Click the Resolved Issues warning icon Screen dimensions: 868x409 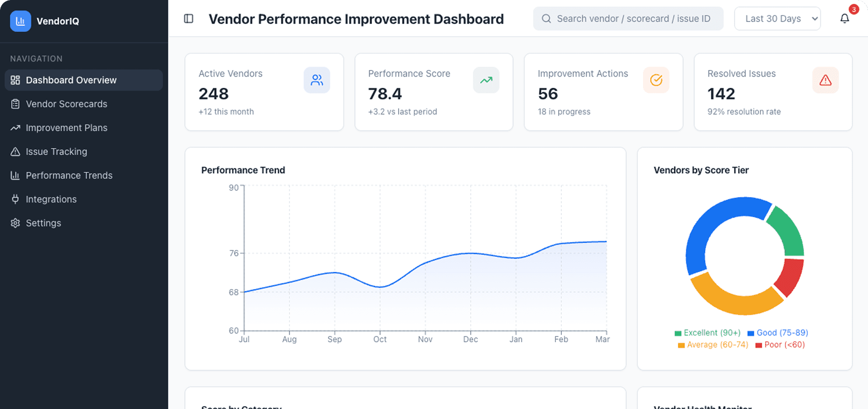coord(826,80)
